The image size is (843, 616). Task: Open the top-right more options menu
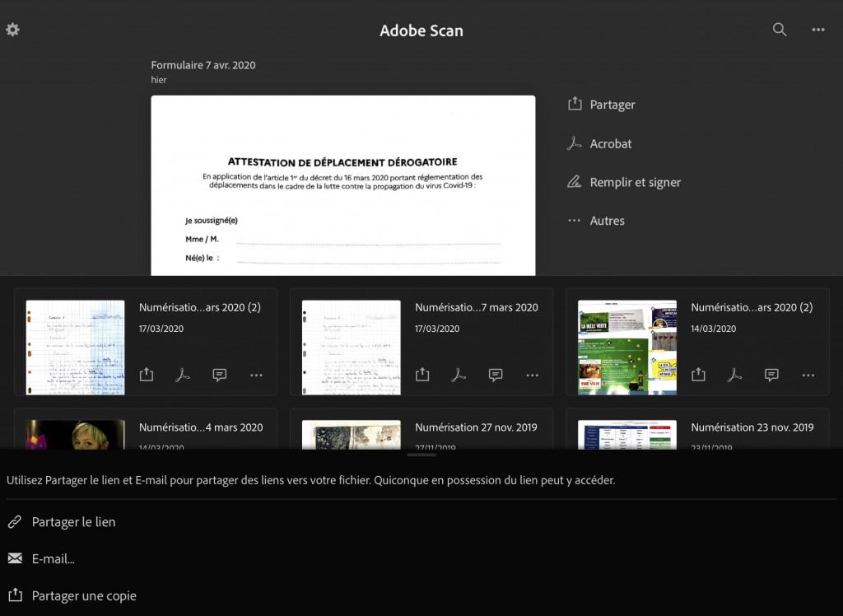817,30
